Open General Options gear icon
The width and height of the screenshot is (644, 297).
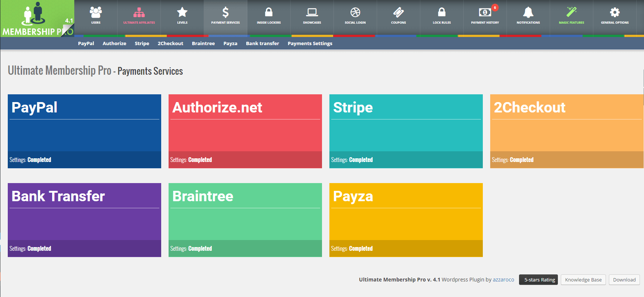(x=615, y=13)
